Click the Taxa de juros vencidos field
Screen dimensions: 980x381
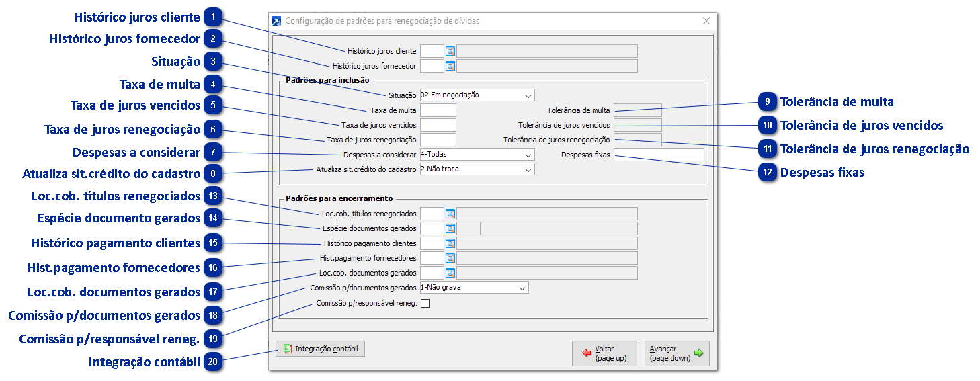tap(438, 125)
